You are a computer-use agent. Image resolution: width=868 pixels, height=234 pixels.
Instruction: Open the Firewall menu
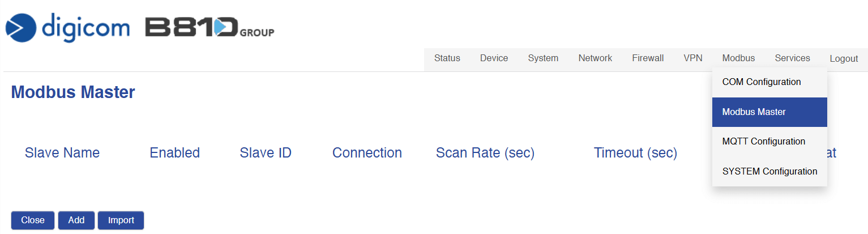tap(648, 58)
